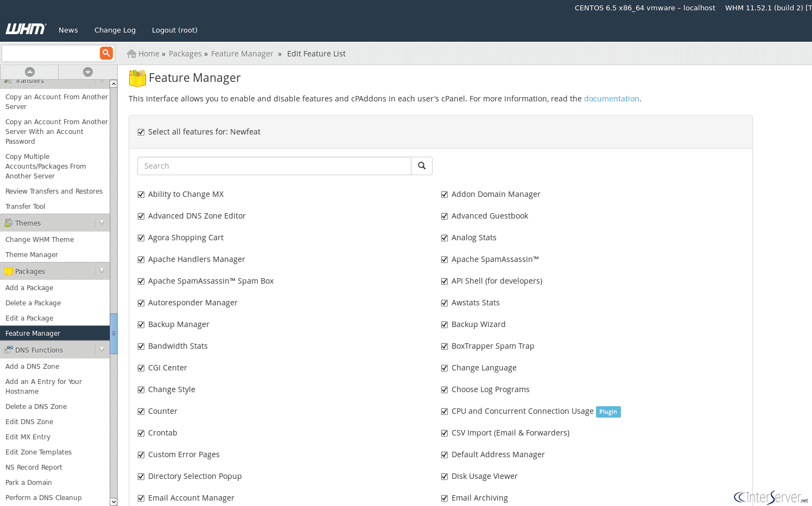This screenshot has height=506, width=812.
Task: Click the WHM logo
Action: 26,29
